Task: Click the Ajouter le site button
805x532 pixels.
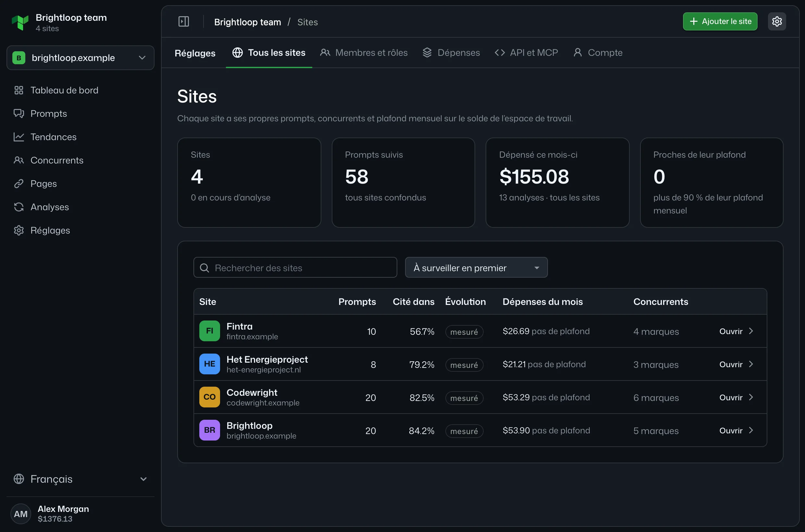Action: 720,21
